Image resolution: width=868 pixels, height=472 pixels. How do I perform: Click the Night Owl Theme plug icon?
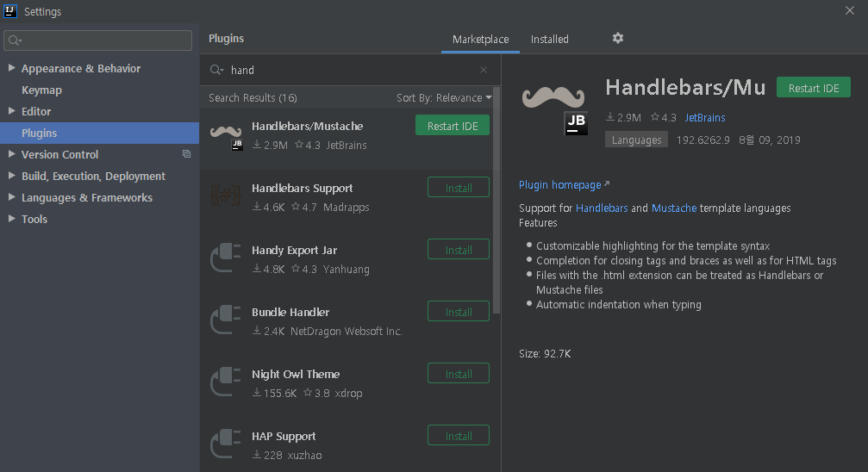(x=226, y=382)
